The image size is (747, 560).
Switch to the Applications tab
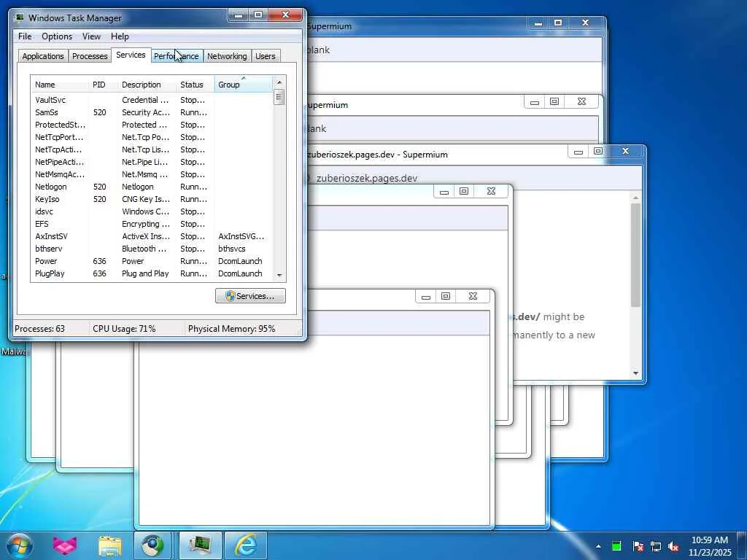(x=43, y=55)
